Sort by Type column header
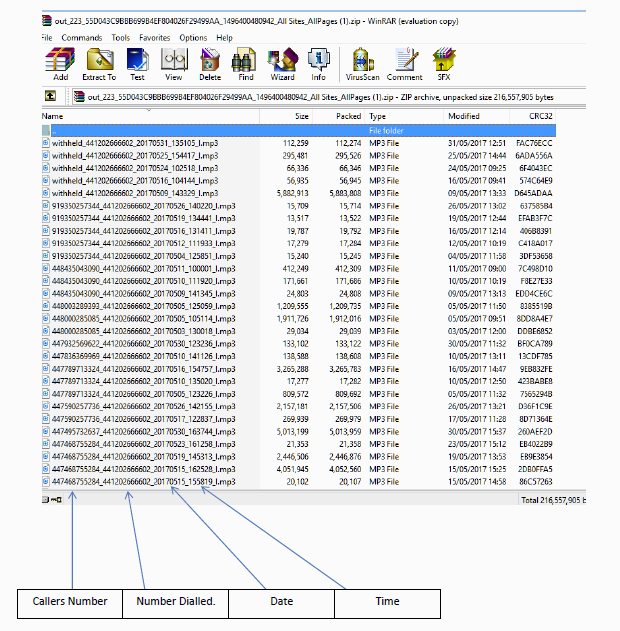Viewport: 620px width, 631px height. tap(404, 116)
